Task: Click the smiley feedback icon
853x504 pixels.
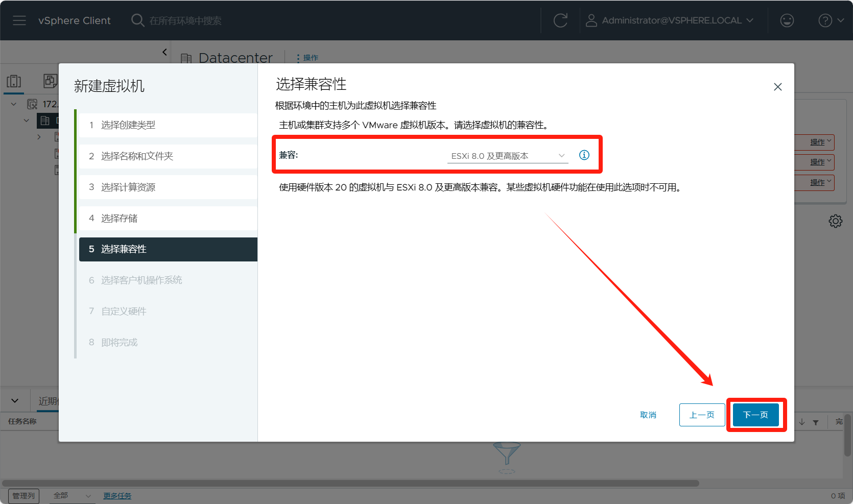Action: 787,20
